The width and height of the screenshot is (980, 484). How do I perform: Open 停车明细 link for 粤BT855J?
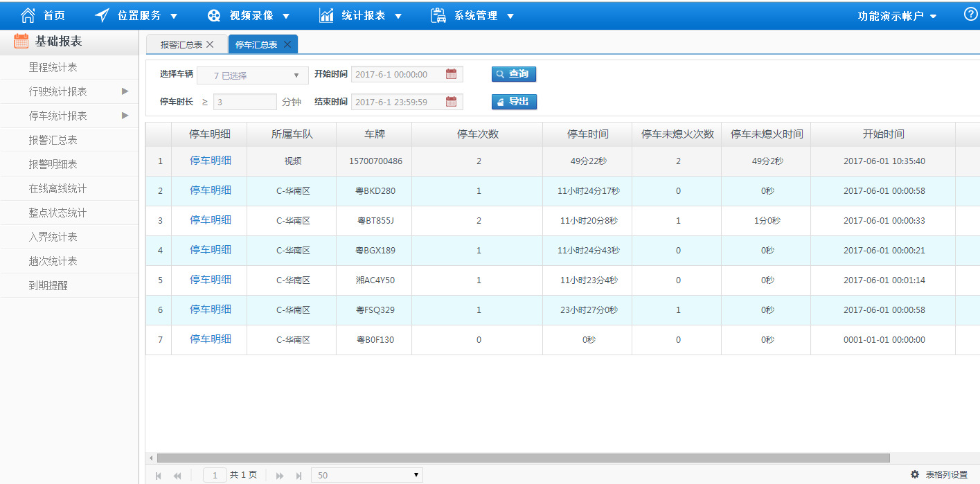pyautogui.click(x=211, y=219)
